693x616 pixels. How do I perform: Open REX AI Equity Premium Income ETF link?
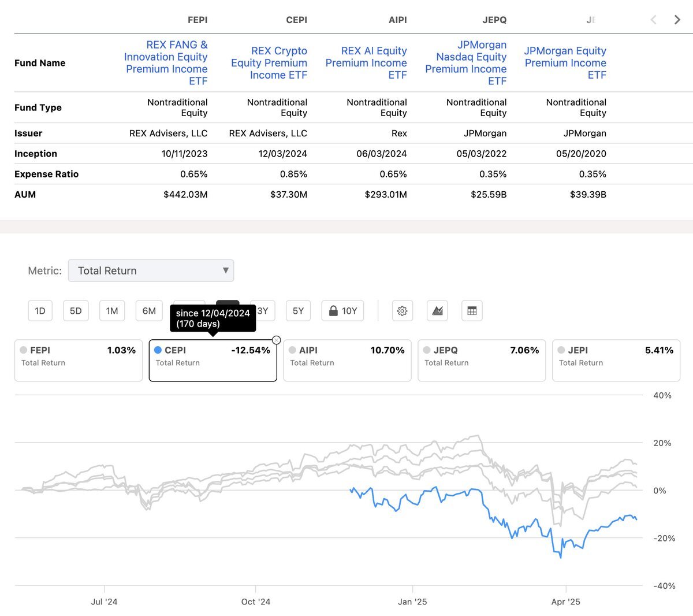pos(366,63)
